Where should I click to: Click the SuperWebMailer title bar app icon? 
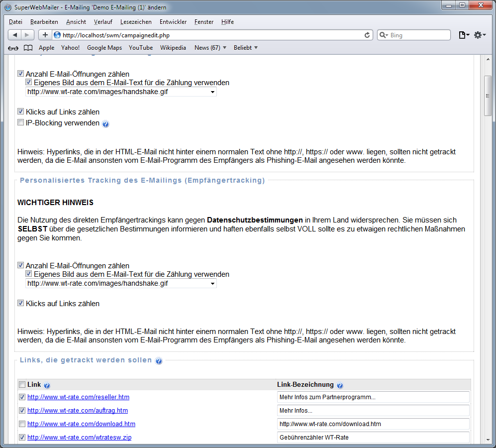click(8, 7)
